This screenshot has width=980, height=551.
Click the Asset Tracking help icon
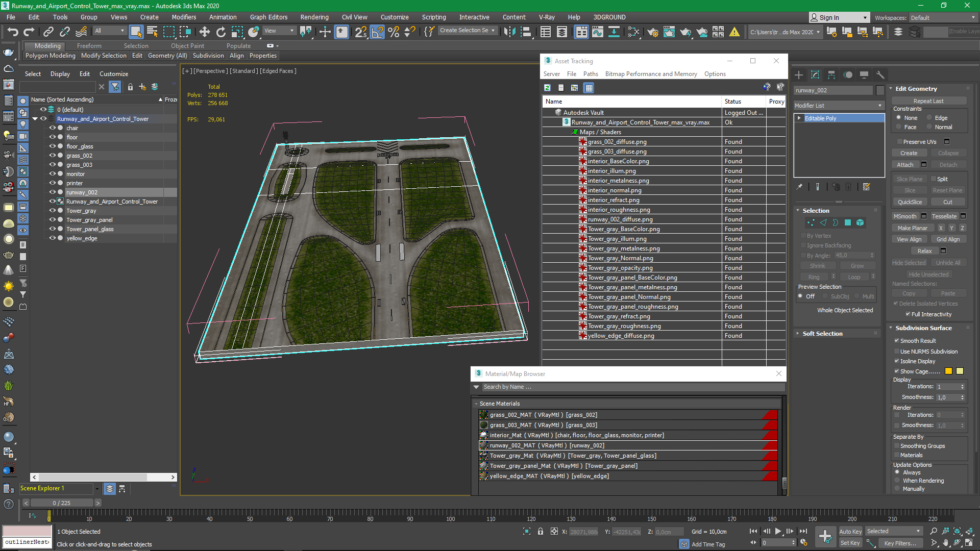[766, 87]
